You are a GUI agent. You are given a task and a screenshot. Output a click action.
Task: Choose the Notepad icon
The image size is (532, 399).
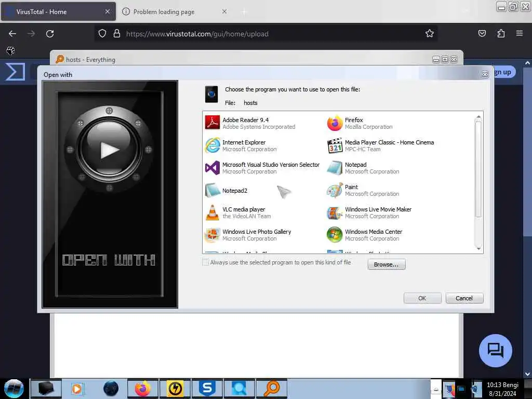click(335, 168)
